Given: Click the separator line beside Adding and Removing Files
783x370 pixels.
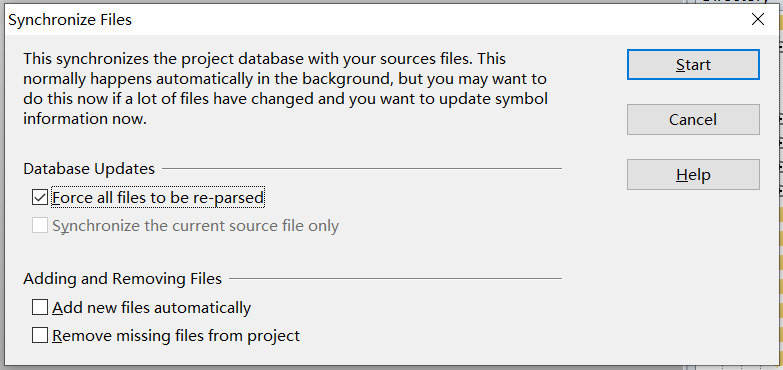Looking at the screenshot, I should [395, 278].
